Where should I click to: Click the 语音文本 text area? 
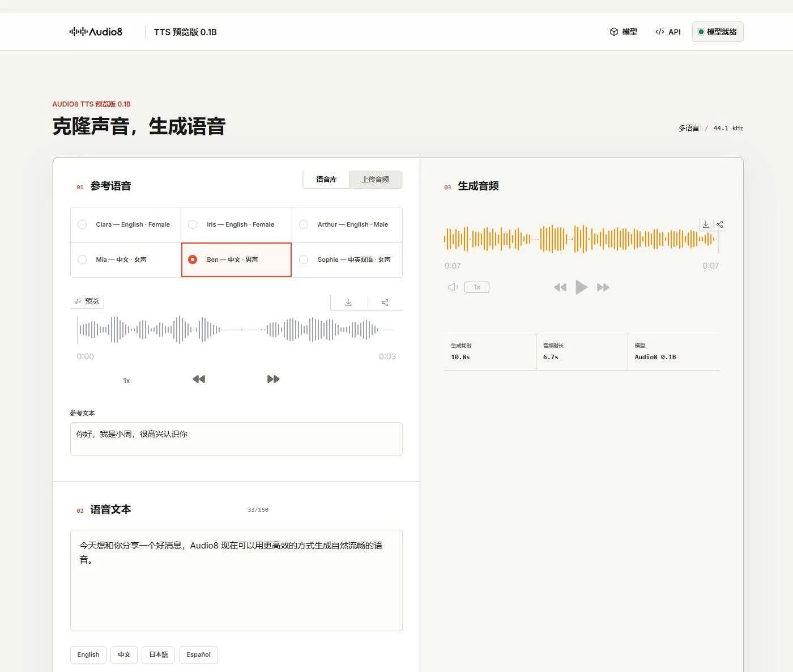(236, 581)
